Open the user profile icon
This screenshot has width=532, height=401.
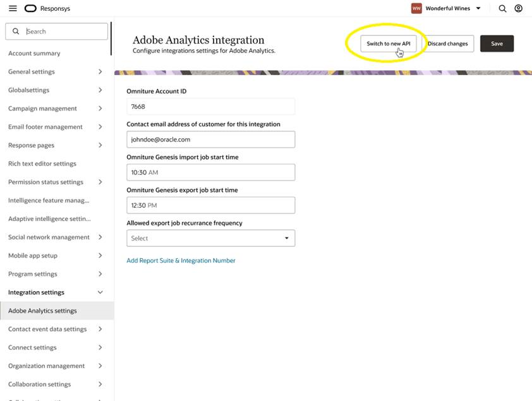pyautogui.click(x=518, y=8)
